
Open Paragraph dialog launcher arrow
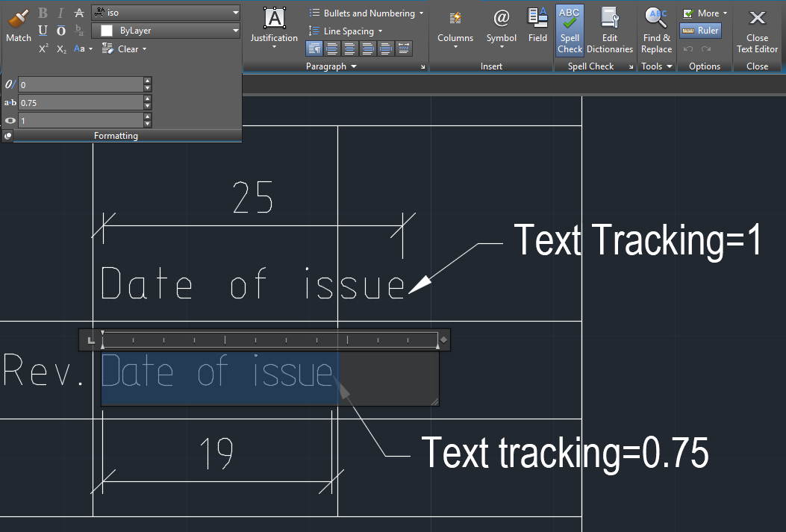click(x=422, y=66)
